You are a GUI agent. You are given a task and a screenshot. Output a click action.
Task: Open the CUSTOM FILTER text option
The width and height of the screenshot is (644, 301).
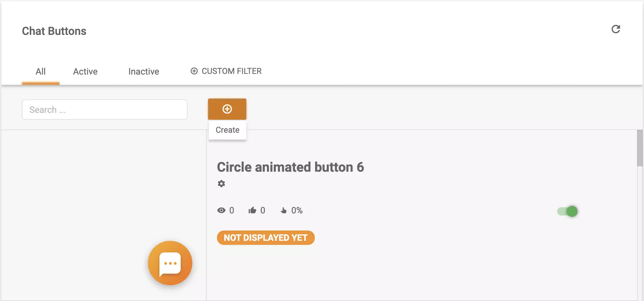click(x=232, y=71)
